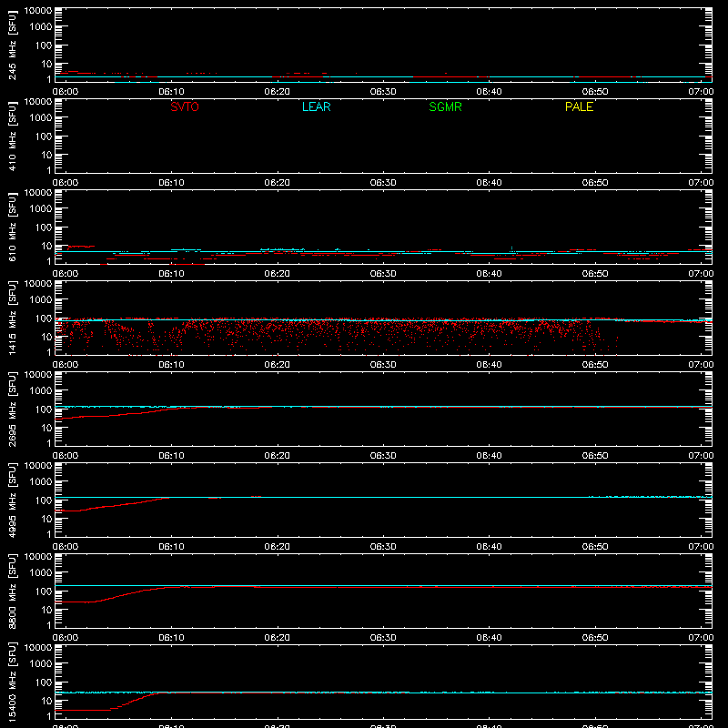Click 06:10 tick label below 245 MHz plot

tap(171, 92)
